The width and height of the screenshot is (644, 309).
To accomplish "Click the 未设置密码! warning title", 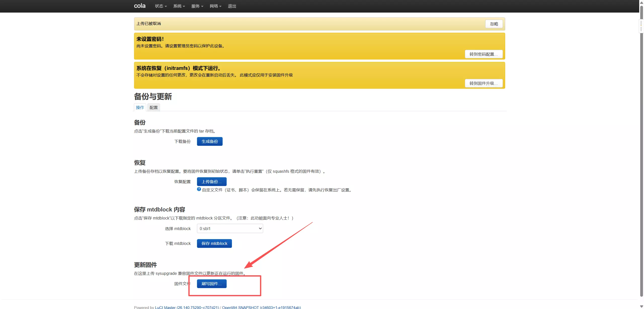I will pyautogui.click(x=150, y=39).
